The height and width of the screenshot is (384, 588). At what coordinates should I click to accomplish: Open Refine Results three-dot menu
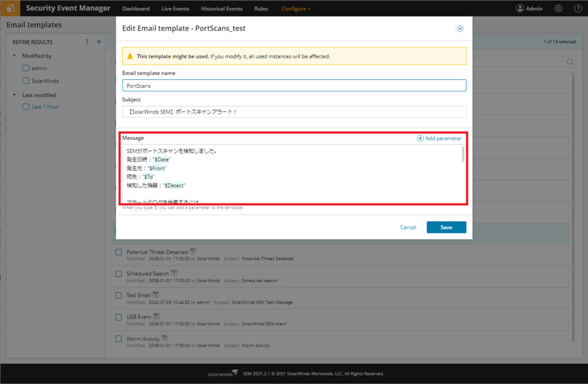87,41
